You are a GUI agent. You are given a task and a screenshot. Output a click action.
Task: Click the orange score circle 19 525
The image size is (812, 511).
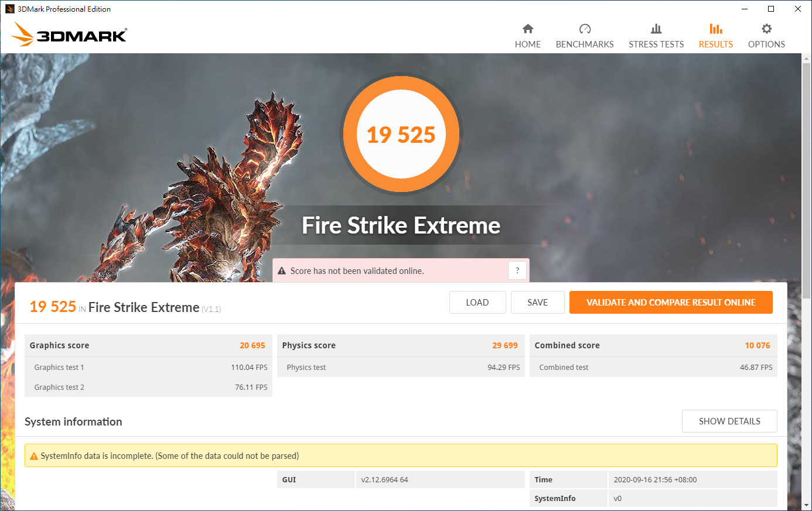[401, 134]
